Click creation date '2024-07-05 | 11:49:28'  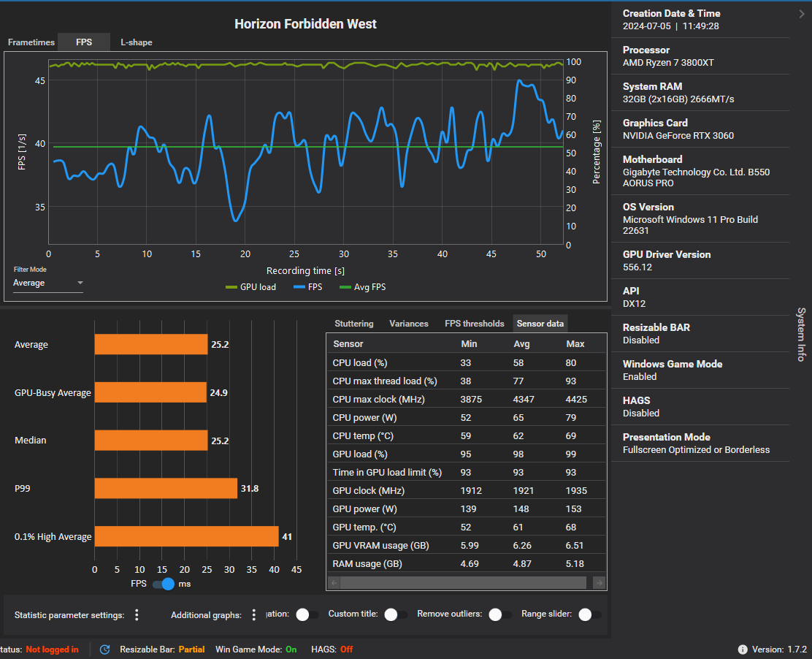pyautogui.click(x=670, y=26)
